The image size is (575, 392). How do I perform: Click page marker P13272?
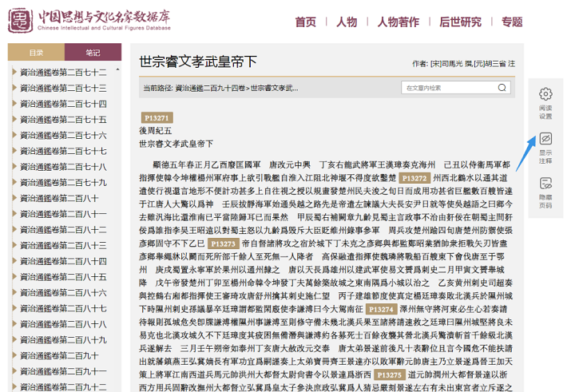point(414,179)
